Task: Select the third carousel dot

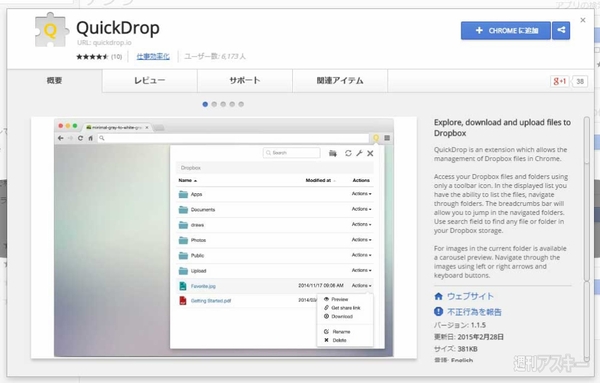Action: (x=223, y=104)
